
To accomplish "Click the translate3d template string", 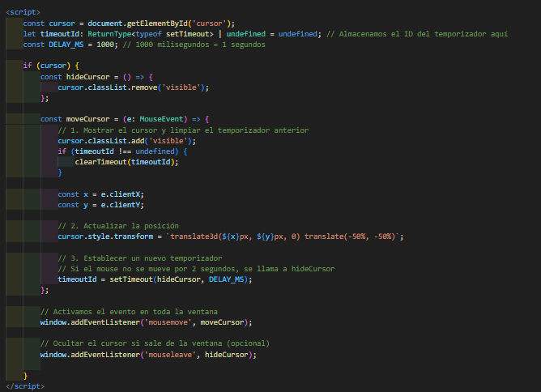I will 285,236.
